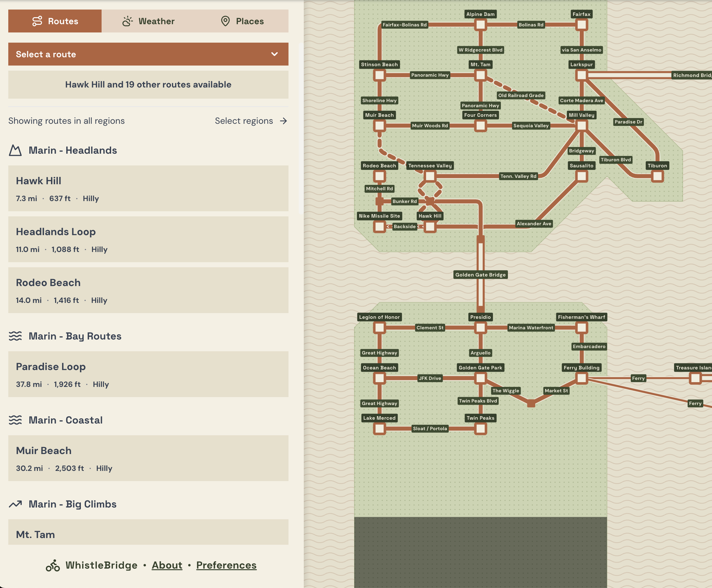
Task: Click the JFK Drive segment label
Action: [x=430, y=378]
